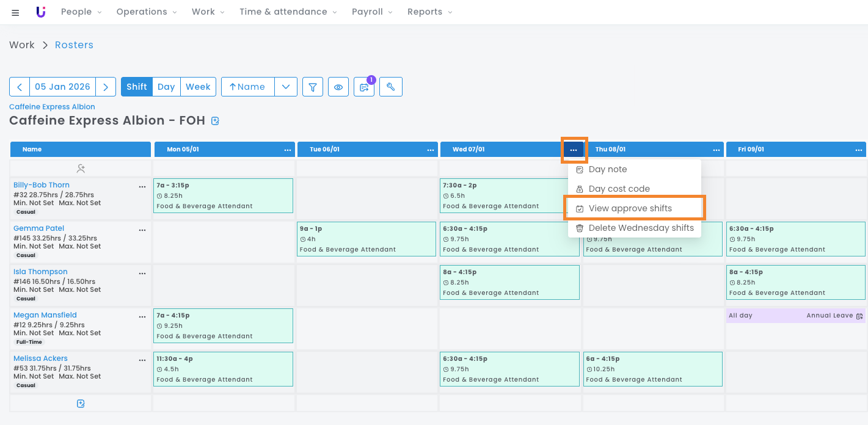Open the publish roster icon with badge
The width and height of the screenshot is (868, 425).
coord(364,87)
